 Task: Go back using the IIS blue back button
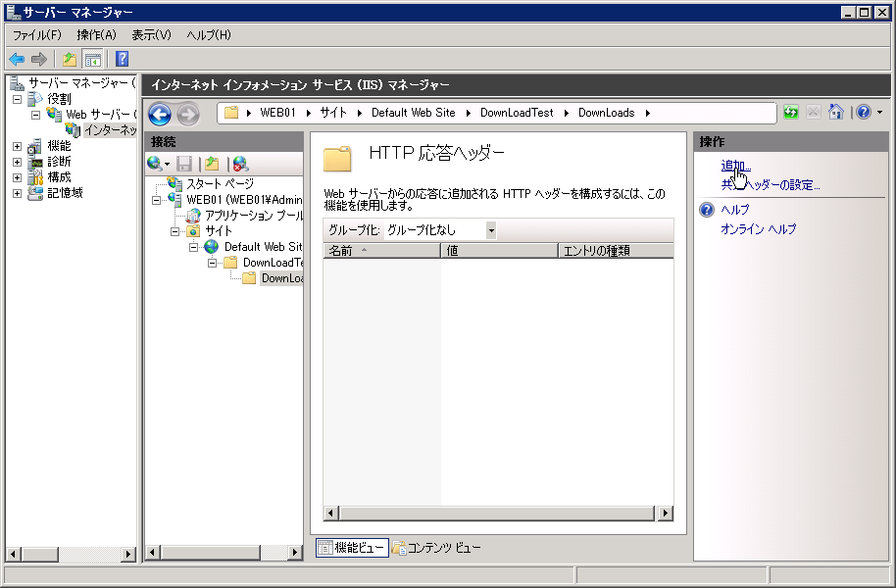(160, 114)
